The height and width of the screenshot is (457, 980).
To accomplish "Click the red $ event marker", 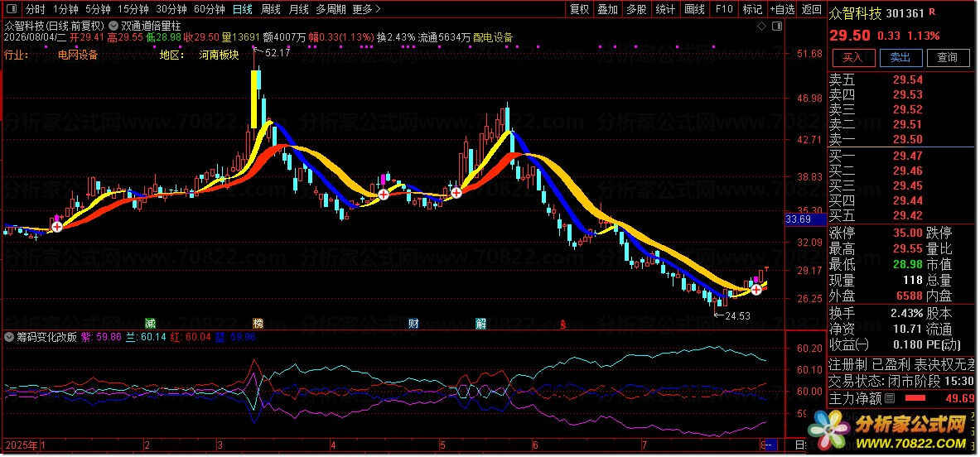I will click(x=563, y=324).
